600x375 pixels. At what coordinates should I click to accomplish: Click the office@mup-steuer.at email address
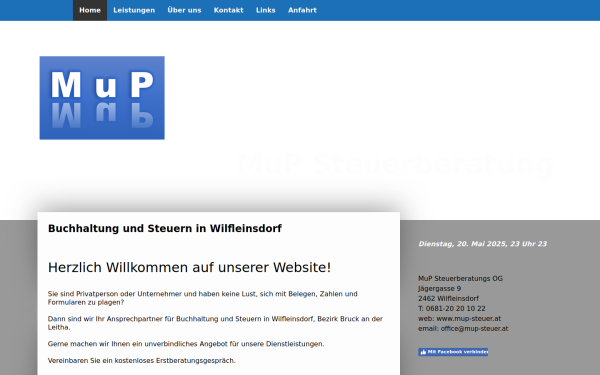(x=474, y=328)
